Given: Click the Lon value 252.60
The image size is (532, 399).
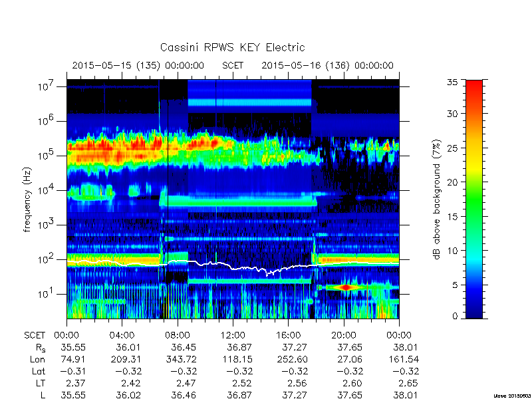Looking at the screenshot, I should click(292, 359).
